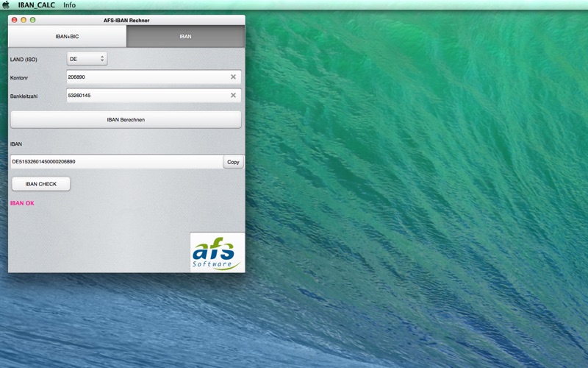Close the AFS-IBAN Rechner window
This screenshot has width=588, height=368.
pos(14,20)
